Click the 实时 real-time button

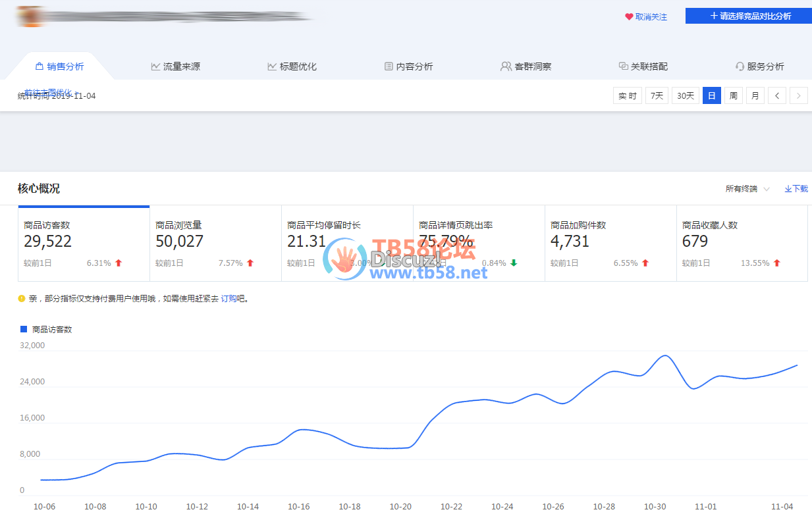627,96
